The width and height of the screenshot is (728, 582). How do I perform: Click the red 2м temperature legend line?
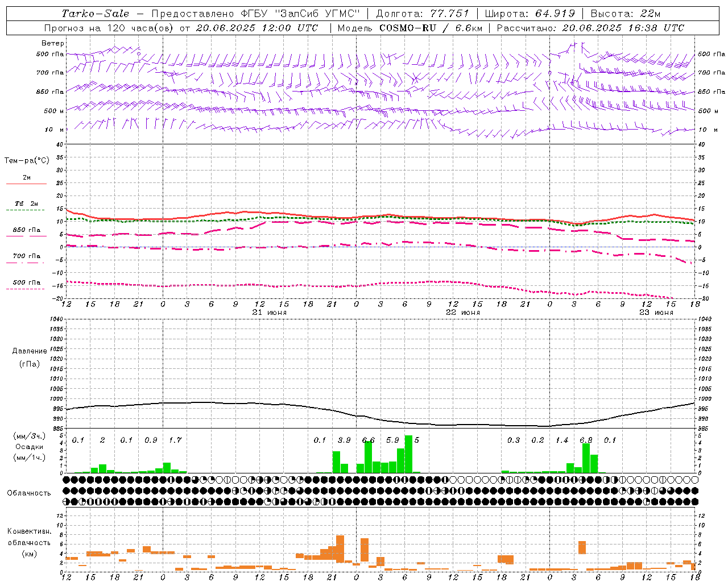coord(26,184)
